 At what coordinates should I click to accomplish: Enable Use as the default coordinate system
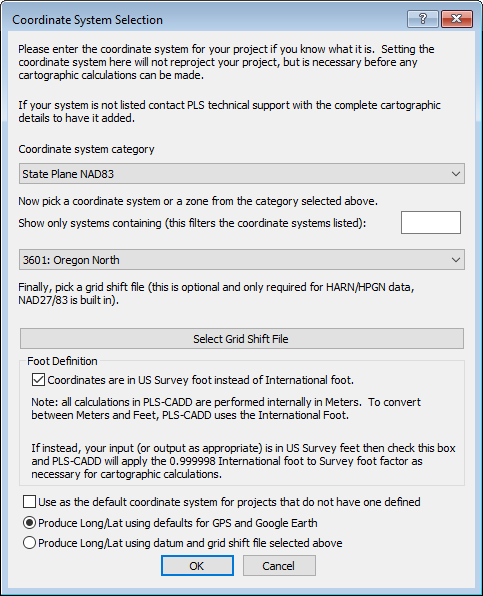click(x=29, y=502)
